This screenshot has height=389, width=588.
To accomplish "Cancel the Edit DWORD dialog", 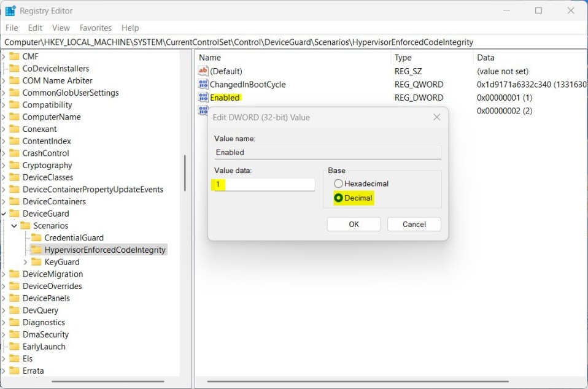I will 414,224.
